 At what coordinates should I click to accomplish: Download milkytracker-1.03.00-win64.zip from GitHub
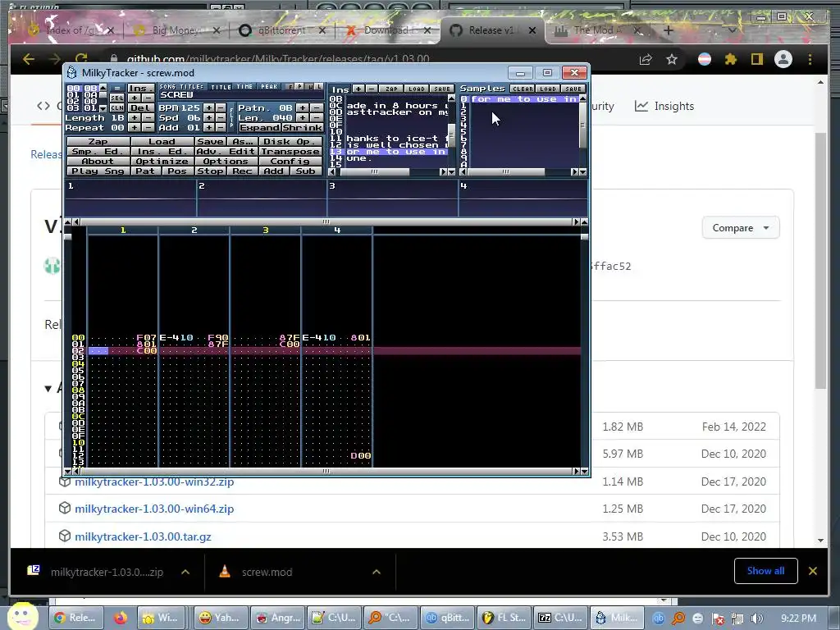point(154,509)
